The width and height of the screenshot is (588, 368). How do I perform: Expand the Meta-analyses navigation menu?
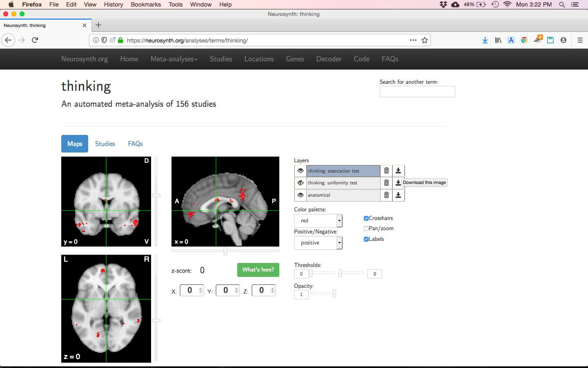[x=174, y=59]
